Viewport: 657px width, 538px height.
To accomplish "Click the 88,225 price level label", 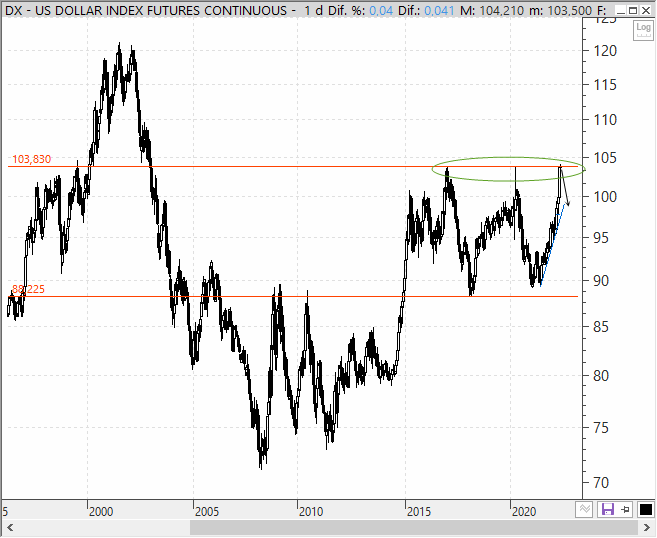I will point(28,289).
